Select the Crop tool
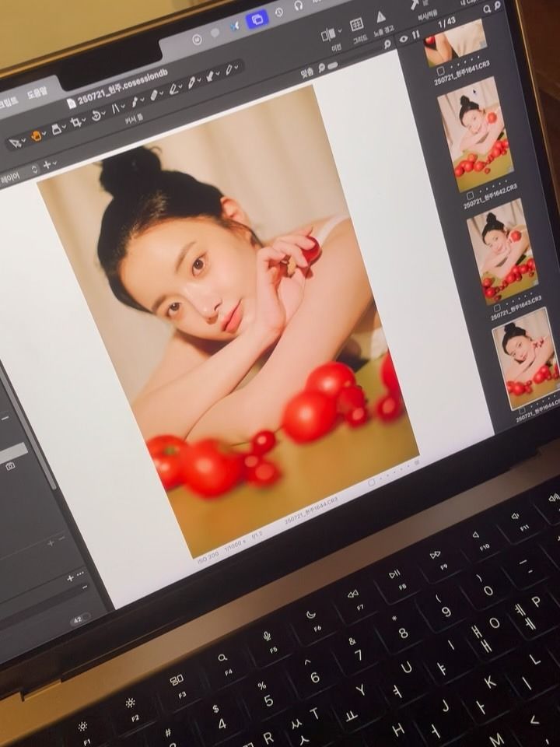Screen dimensions: 560x747 click(x=75, y=123)
